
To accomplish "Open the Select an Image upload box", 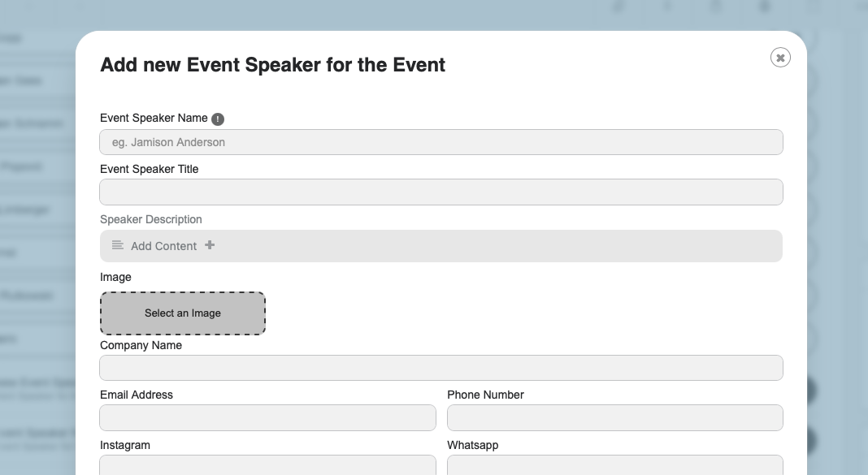I will [183, 313].
